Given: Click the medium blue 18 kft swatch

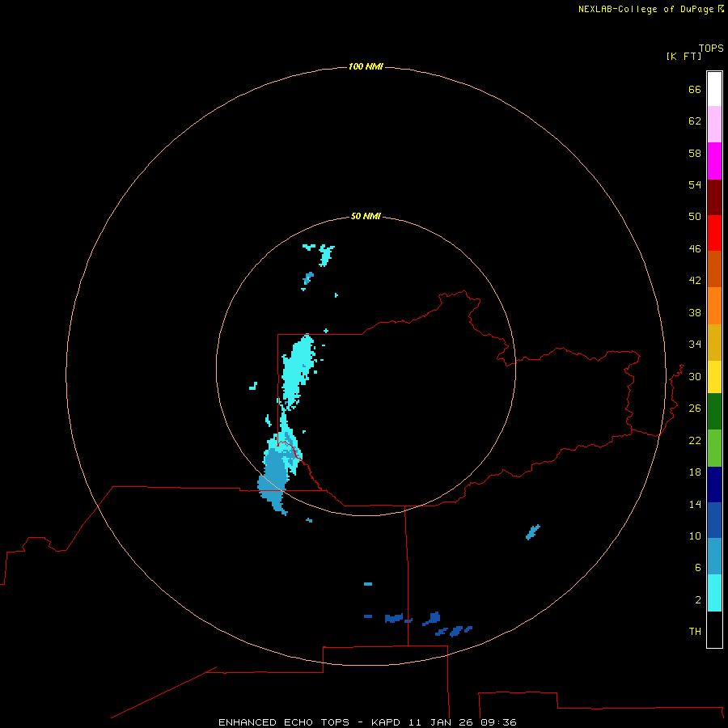Looking at the screenshot, I should (x=714, y=520).
